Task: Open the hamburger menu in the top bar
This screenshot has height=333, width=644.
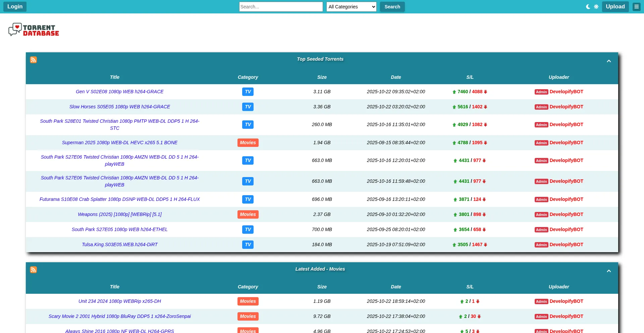Action: [636, 7]
